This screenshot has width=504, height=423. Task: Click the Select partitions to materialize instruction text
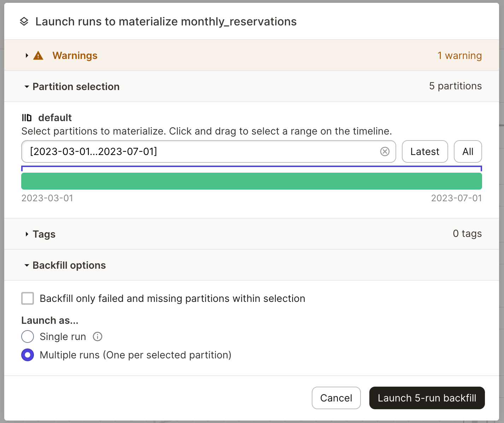tap(207, 131)
